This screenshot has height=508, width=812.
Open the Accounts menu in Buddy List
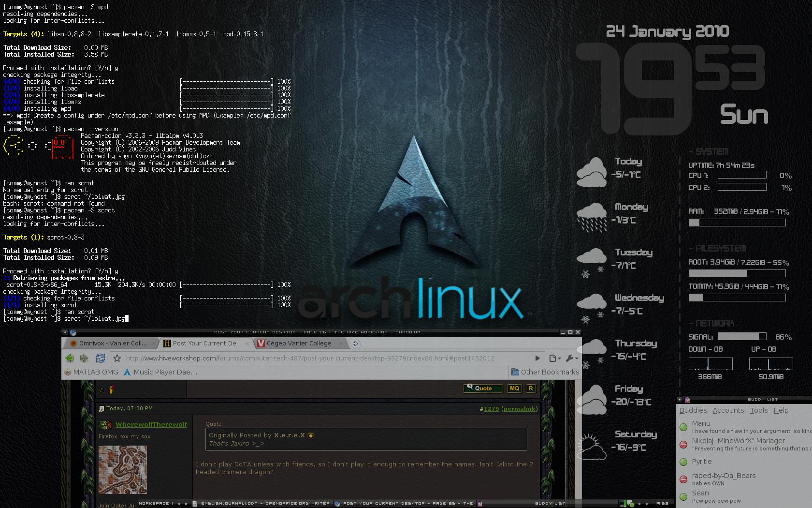(728, 410)
